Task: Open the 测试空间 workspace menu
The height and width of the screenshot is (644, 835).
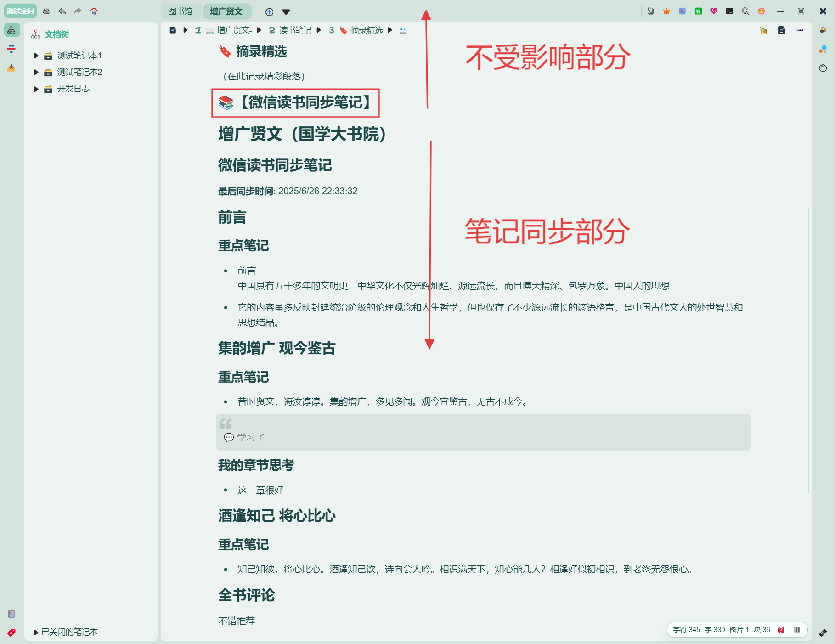Action: click(x=21, y=11)
